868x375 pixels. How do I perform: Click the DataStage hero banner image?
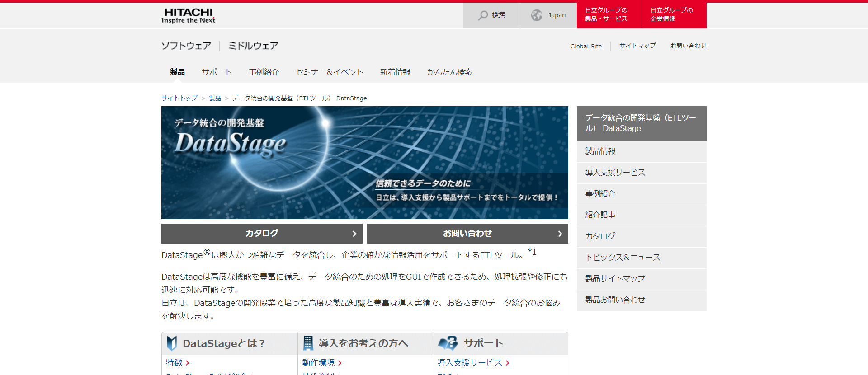[x=365, y=163]
